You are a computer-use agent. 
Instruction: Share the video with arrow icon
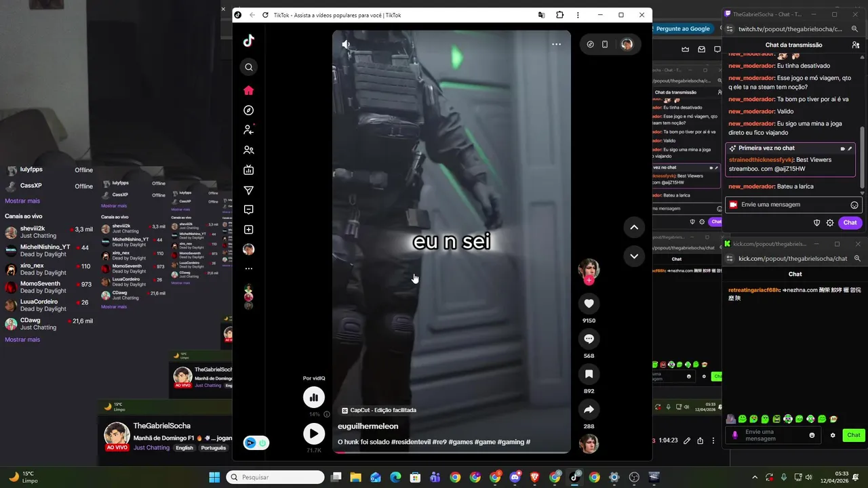tap(589, 409)
